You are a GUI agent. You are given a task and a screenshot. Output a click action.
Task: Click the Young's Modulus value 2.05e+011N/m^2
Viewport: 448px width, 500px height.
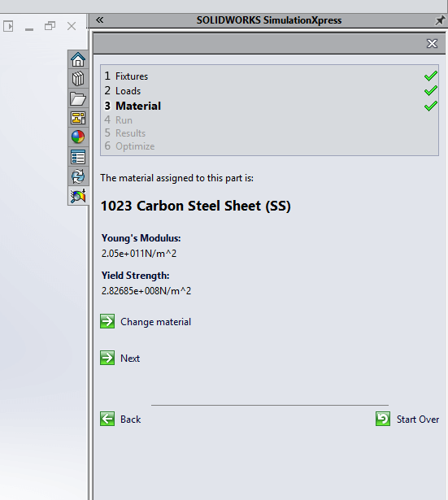(x=139, y=254)
